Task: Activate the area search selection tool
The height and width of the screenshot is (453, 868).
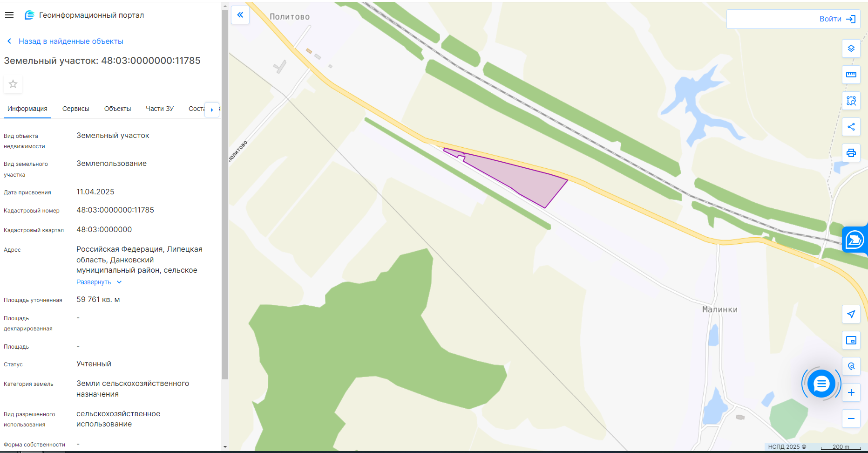Action: (851, 101)
